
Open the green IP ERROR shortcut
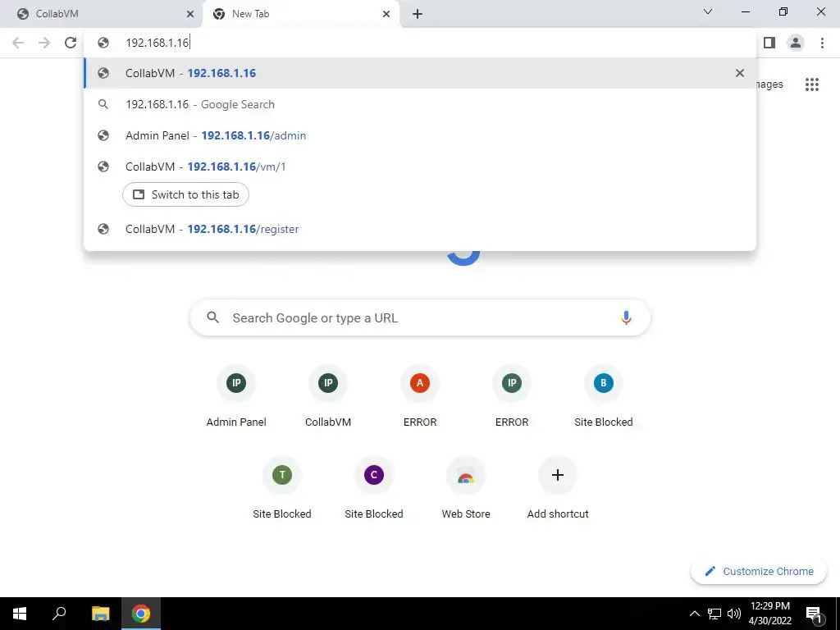[512, 396]
